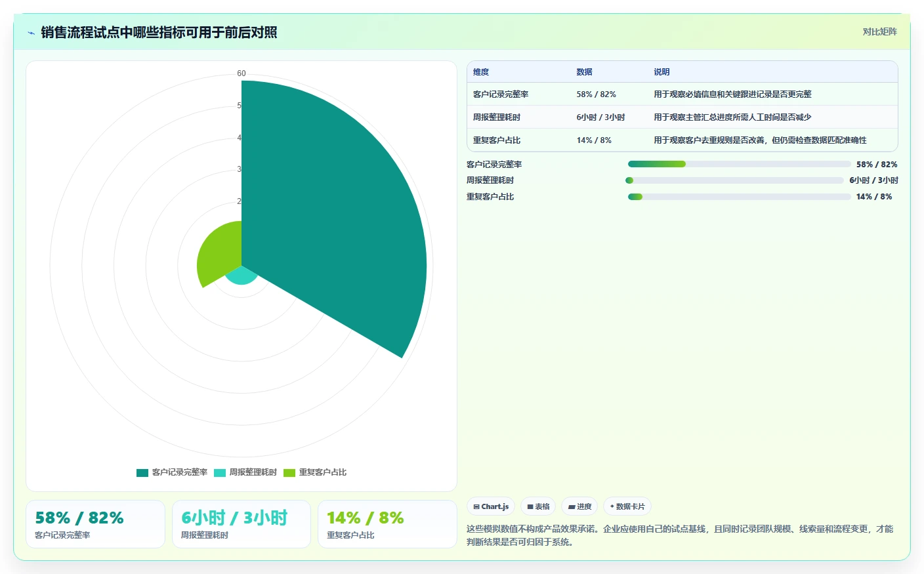Click the 周报整理耗时 progress bar
This screenshot has height=574, width=924.
click(x=735, y=180)
